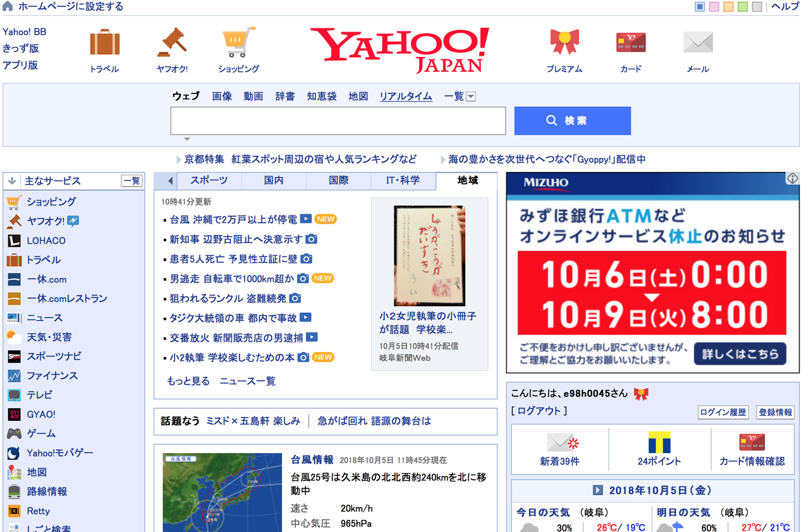Screen dimensions: 809x532
Task: Click the カード情報確認 card icon
Action: 752,442
